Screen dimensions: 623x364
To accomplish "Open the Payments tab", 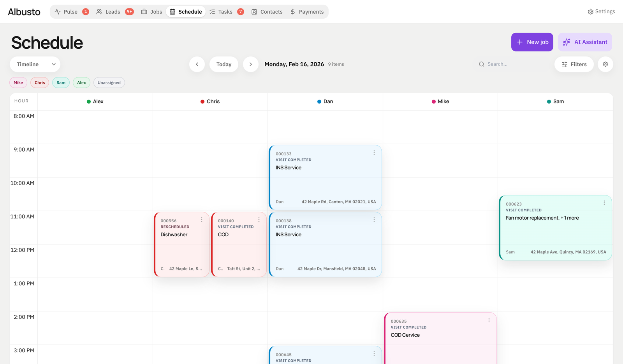I will pos(307,12).
